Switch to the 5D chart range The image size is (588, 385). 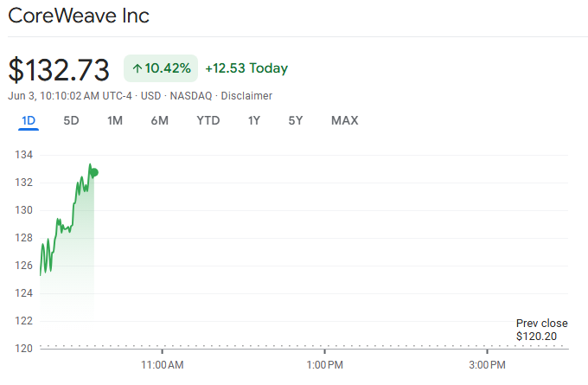click(71, 120)
